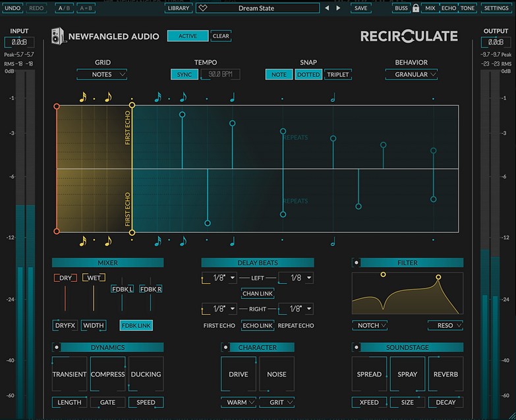Open the Notch filter type dropdown

(370, 325)
